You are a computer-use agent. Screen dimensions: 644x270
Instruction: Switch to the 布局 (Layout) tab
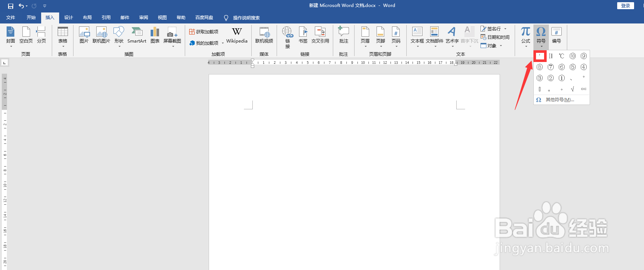point(87,18)
